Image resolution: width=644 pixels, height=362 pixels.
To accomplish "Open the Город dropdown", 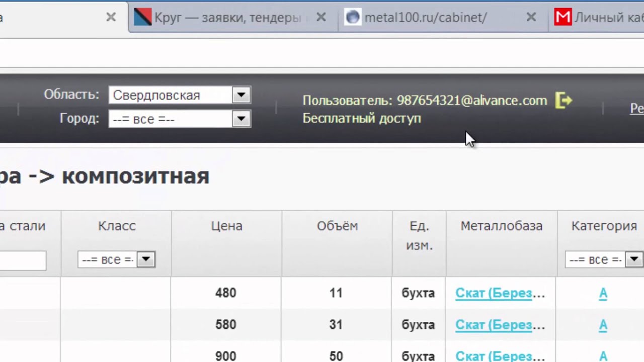I will [x=180, y=119].
